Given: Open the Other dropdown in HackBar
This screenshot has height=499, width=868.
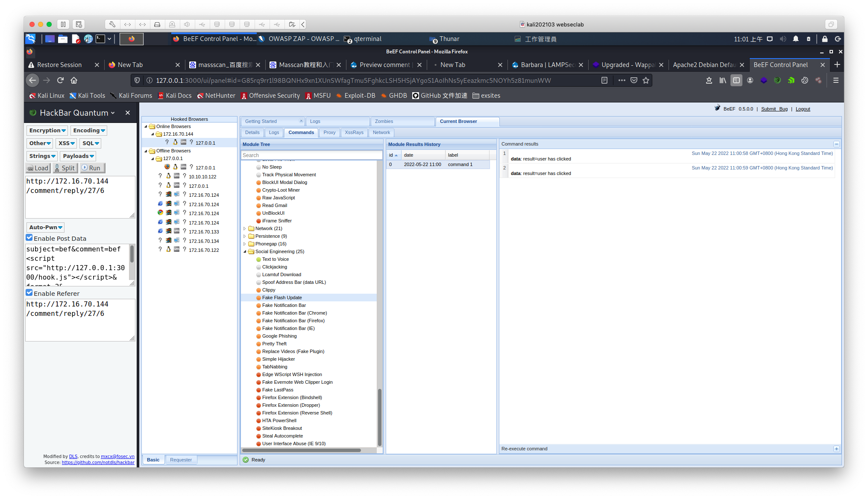Looking at the screenshot, I should tap(40, 143).
